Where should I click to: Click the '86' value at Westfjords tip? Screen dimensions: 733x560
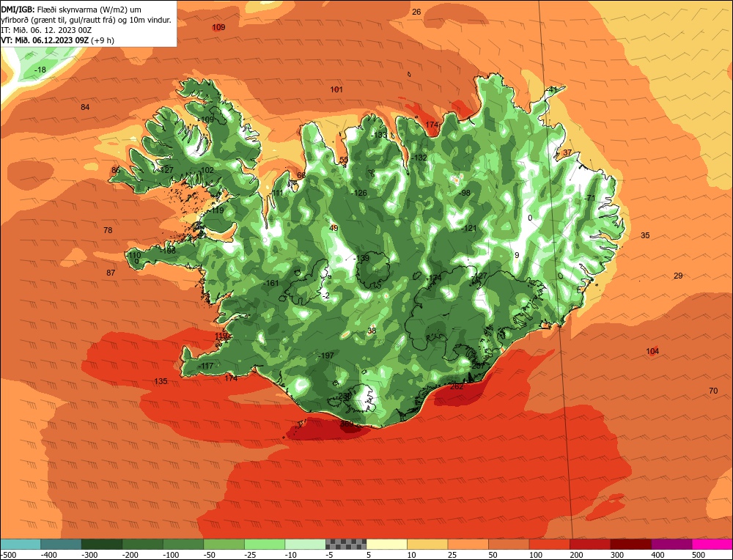click(x=116, y=170)
